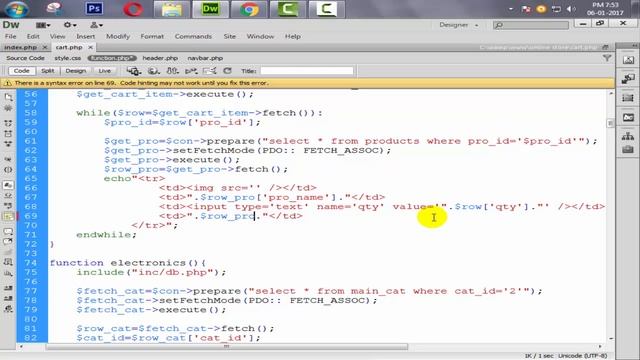Click the Title input field

tap(307, 71)
